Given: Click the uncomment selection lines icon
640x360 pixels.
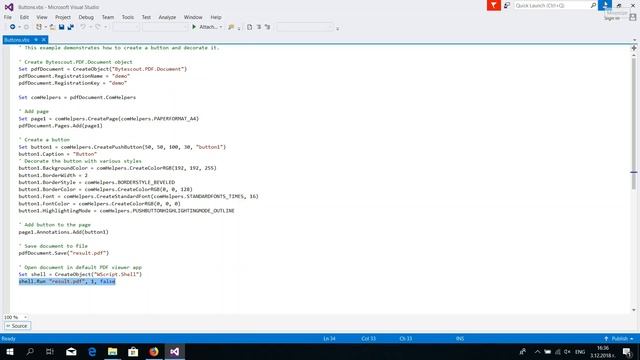Looking at the screenshot, I should (267, 27).
